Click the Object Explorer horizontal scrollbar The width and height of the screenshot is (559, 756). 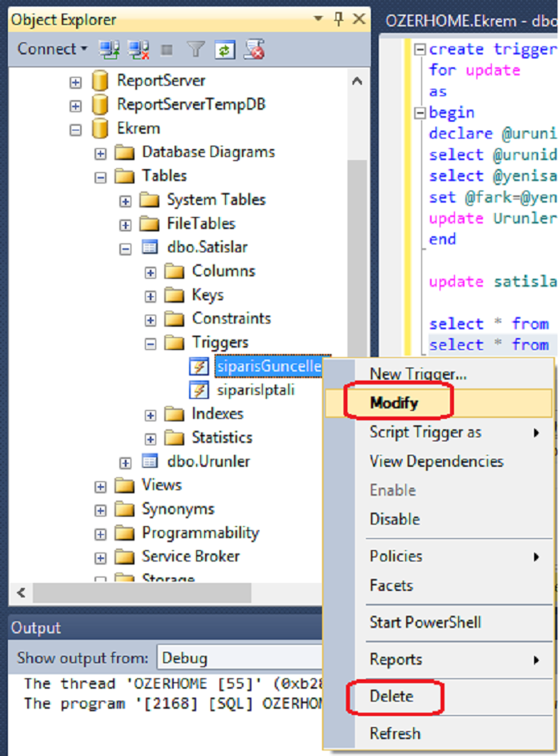144,593
